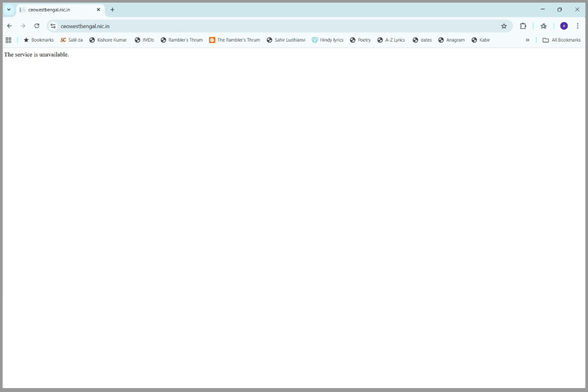588x392 pixels.
Task: Show hidden bookmarks via double chevron
Action: 527,40
